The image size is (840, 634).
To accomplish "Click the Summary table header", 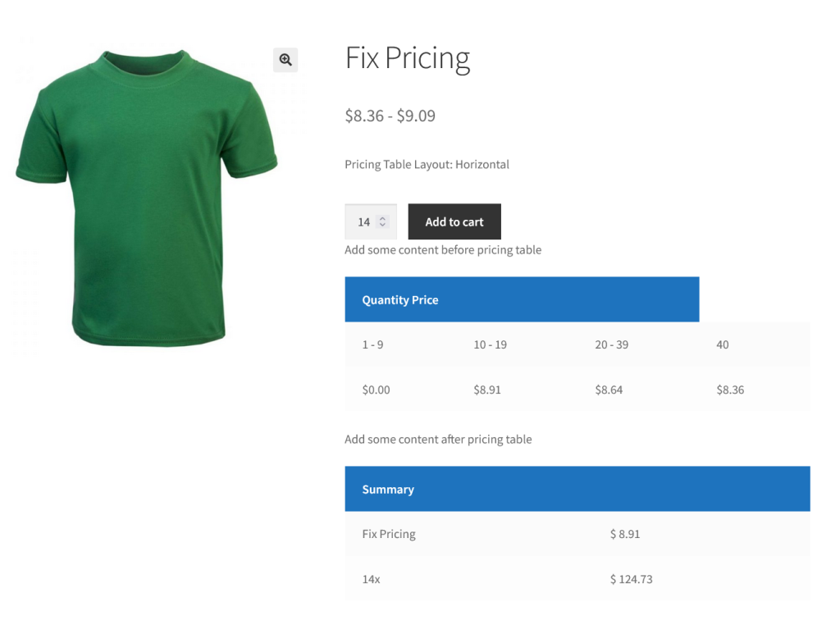I will (388, 490).
